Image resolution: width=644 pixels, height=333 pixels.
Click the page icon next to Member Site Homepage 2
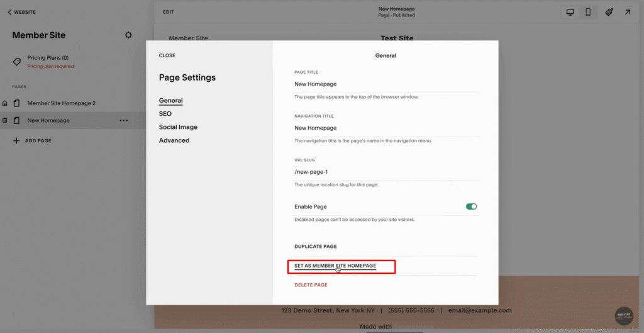click(16, 103)
